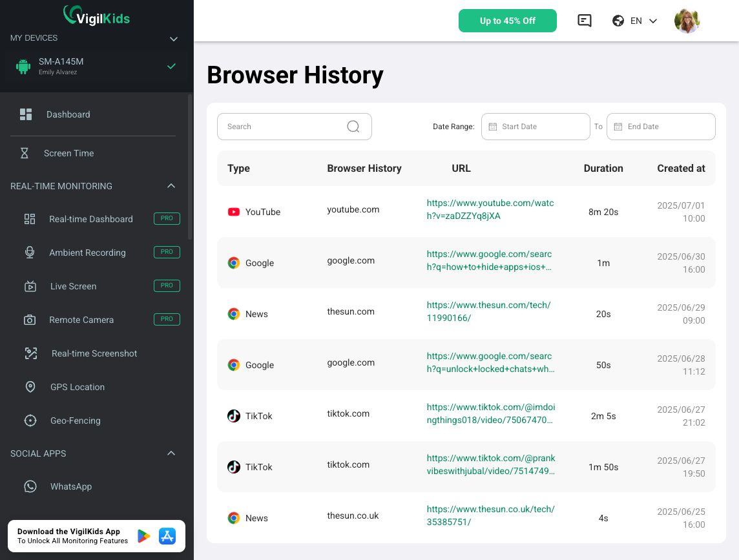
Task: Open the thesun.com tech article link
Action: (488, 311)
